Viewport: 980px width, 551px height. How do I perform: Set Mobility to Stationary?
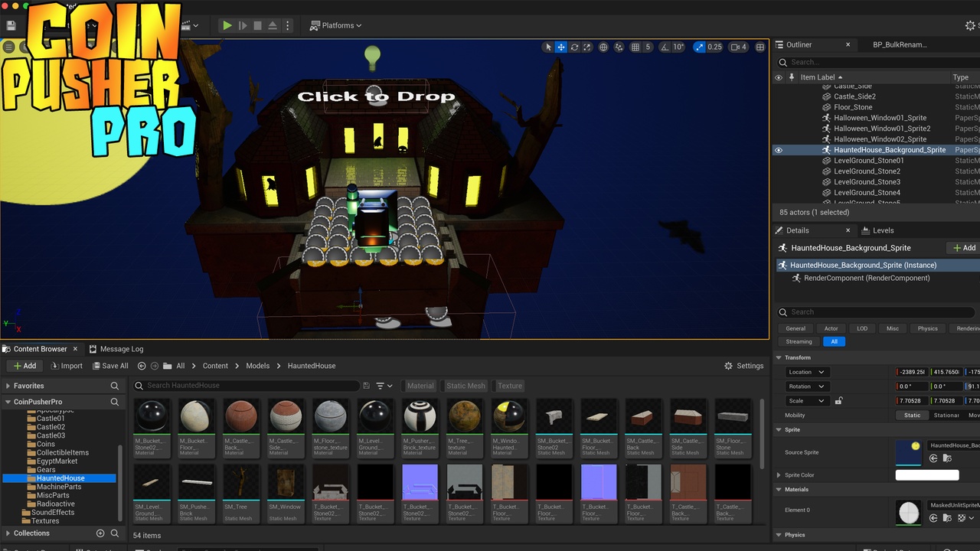[x=946, y=415]
